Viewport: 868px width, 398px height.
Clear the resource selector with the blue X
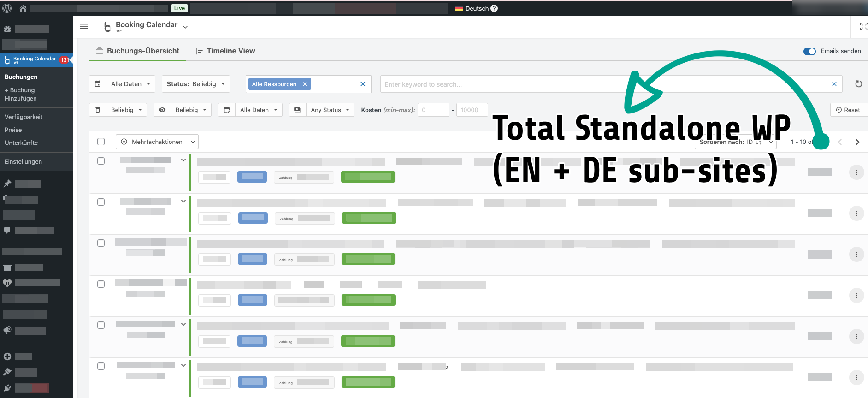point(363,84)
